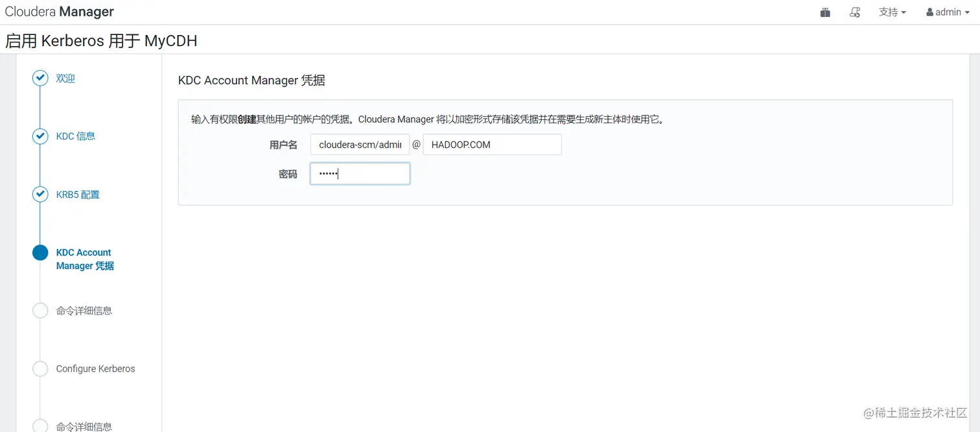
Task: Return to the KDC 信息 step
Action: (76, 136)
